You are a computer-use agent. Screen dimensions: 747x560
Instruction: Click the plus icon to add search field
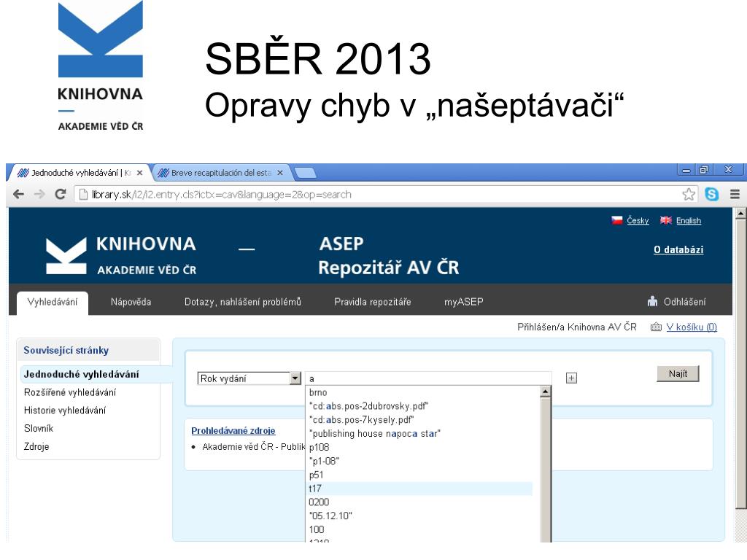[x=571, y=378]
